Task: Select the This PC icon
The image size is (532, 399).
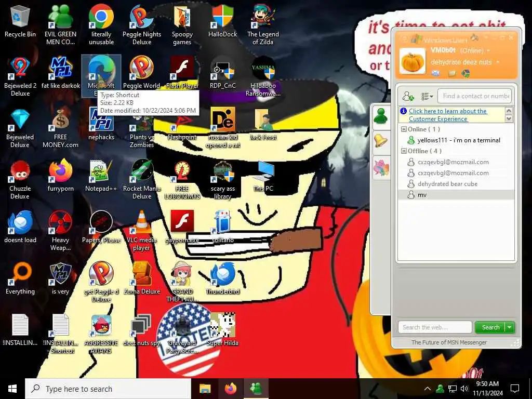Action: (263, 176)
